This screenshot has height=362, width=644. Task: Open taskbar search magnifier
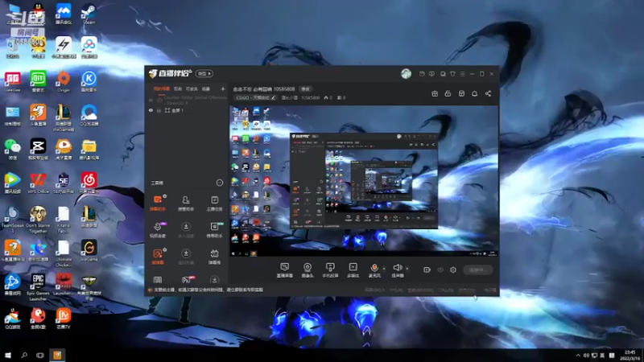point(24,355)
